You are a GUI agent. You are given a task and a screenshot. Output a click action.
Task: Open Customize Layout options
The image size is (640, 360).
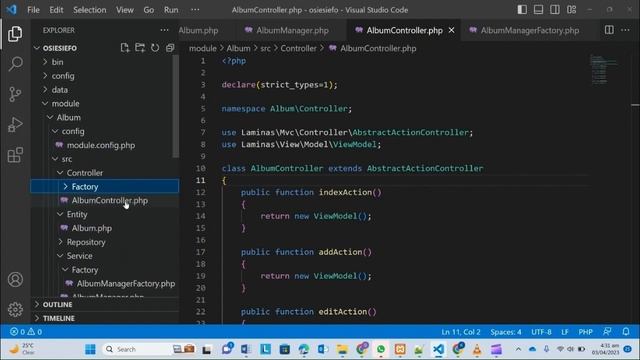click(571, 10)
